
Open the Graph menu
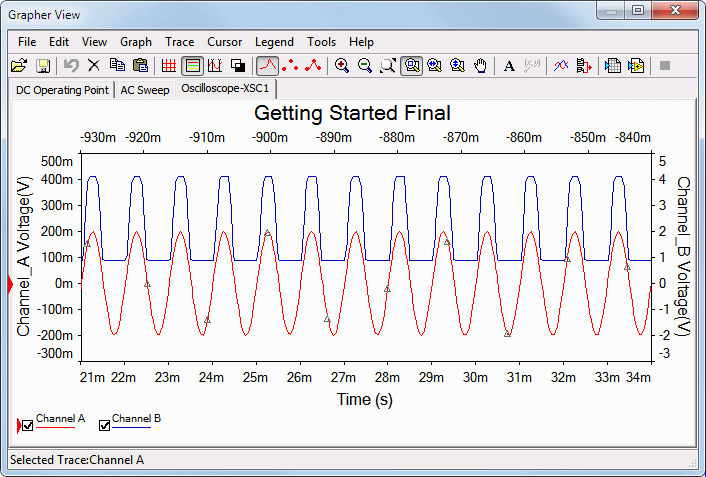(136, 42)
